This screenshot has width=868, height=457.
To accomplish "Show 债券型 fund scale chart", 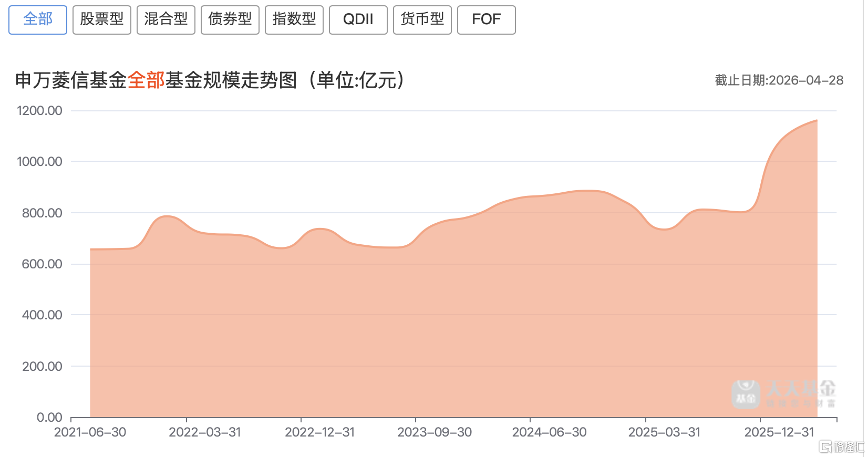I will 230,20.
